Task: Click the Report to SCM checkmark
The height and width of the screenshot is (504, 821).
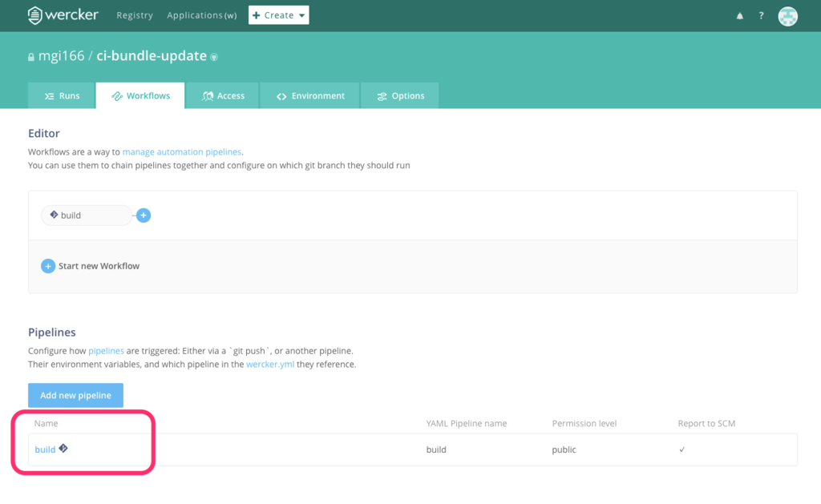Action: [681, 450]
